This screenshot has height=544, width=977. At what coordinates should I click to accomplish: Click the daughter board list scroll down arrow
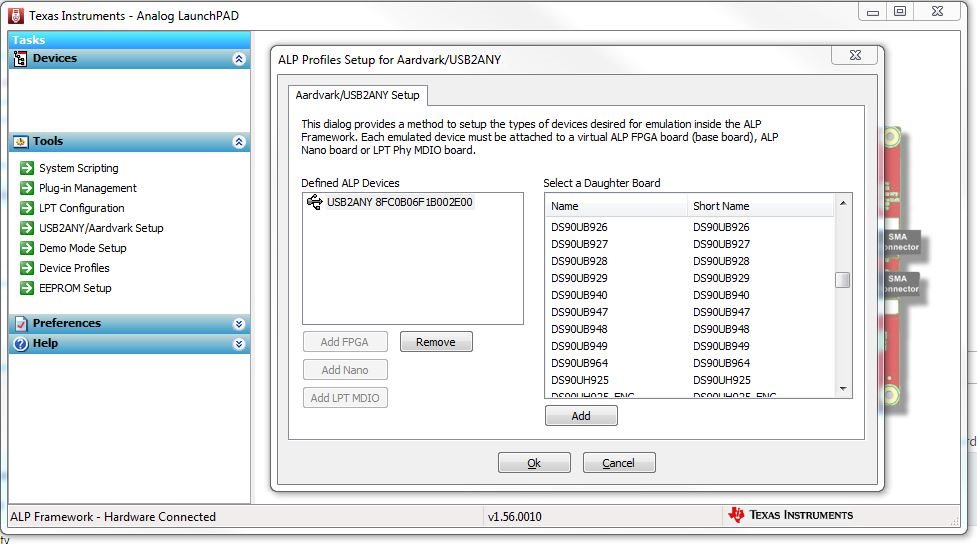tap(843, 388)
